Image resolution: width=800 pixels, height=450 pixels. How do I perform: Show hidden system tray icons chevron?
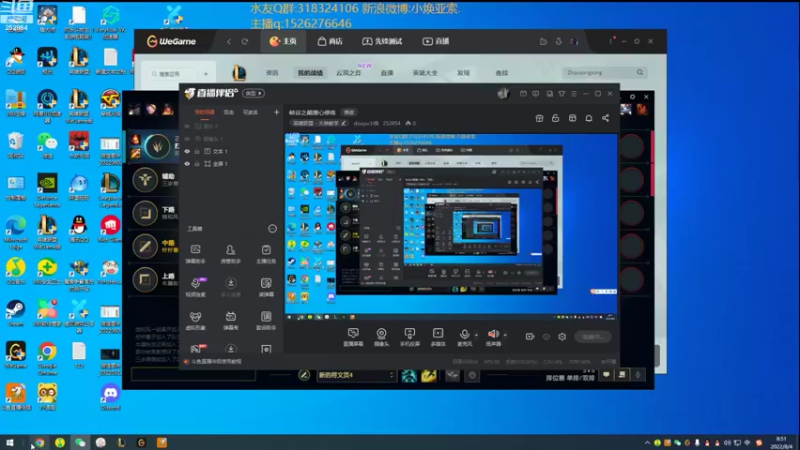[647, 443]
